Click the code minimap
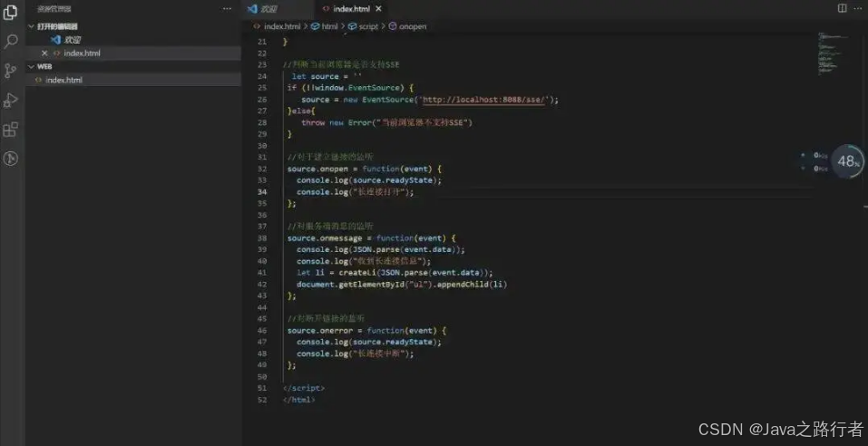The image size is (868, 446). point(834,53)
